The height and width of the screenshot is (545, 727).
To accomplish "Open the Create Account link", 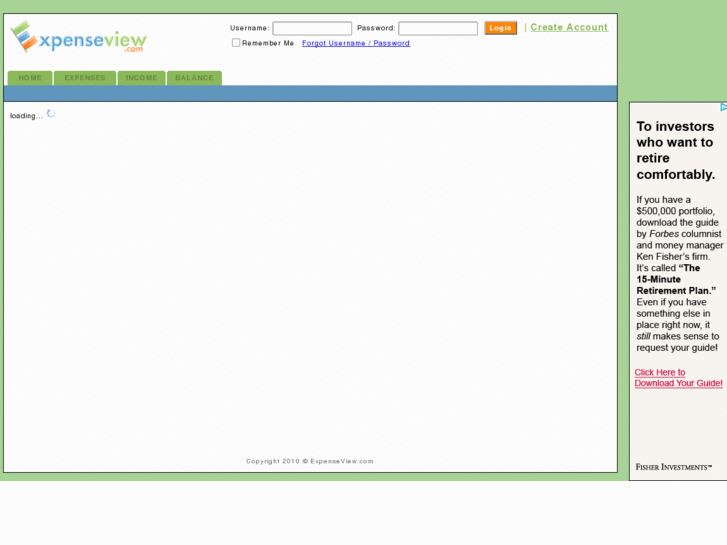I will (569, 27).
